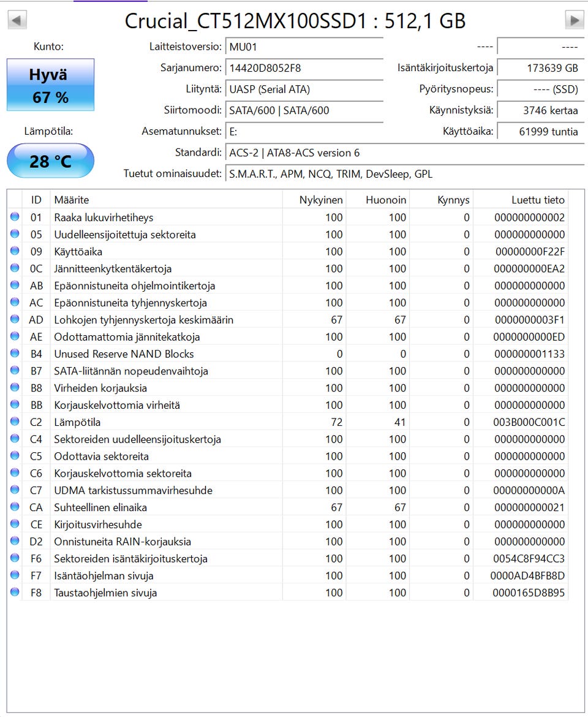
Task: Go to previous disk with left arrow
Action: [x=17, y=20]
